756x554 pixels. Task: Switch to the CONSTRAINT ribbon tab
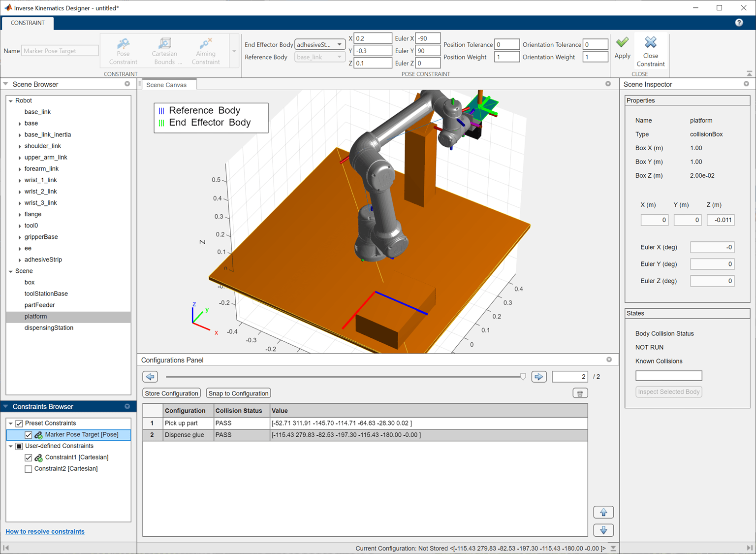click(x=28, y=23)
